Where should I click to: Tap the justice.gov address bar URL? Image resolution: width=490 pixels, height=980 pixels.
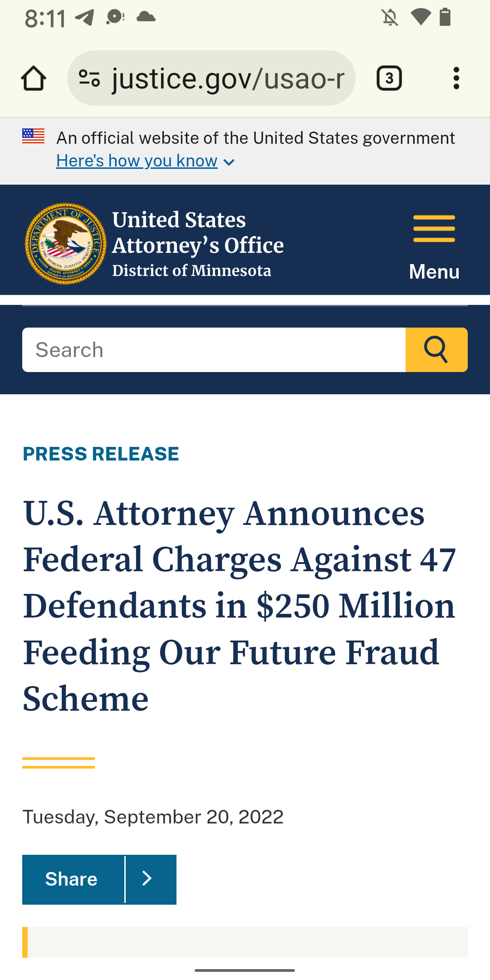(227, 78)
